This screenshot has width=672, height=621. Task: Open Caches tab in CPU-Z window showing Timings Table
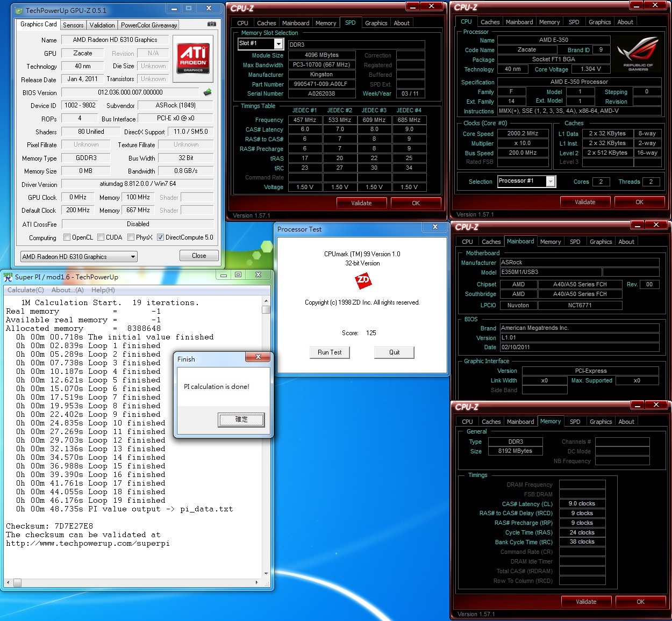266,23
